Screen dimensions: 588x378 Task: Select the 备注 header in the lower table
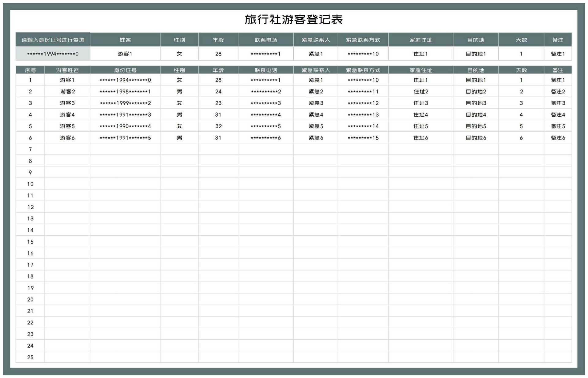tap(557, 70)
